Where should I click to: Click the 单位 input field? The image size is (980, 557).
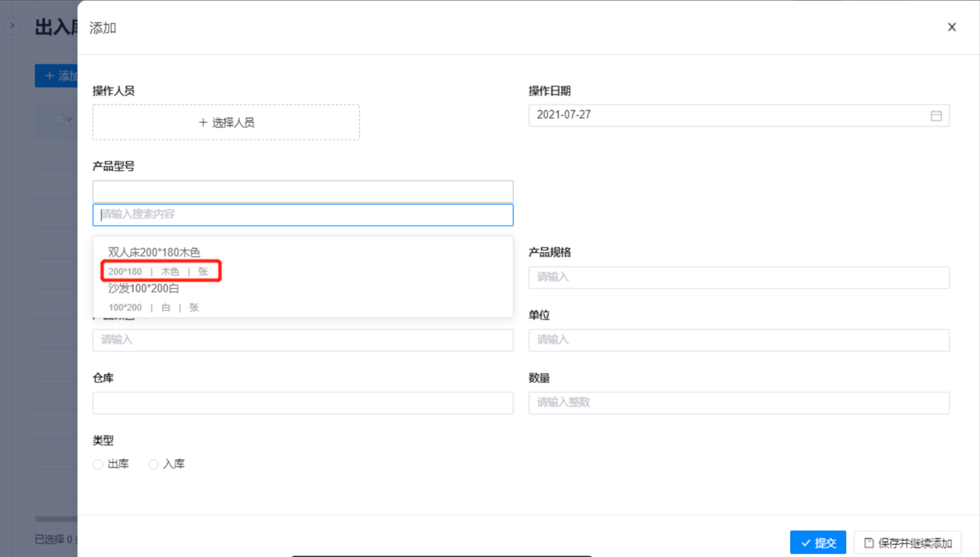click(738, 340)
